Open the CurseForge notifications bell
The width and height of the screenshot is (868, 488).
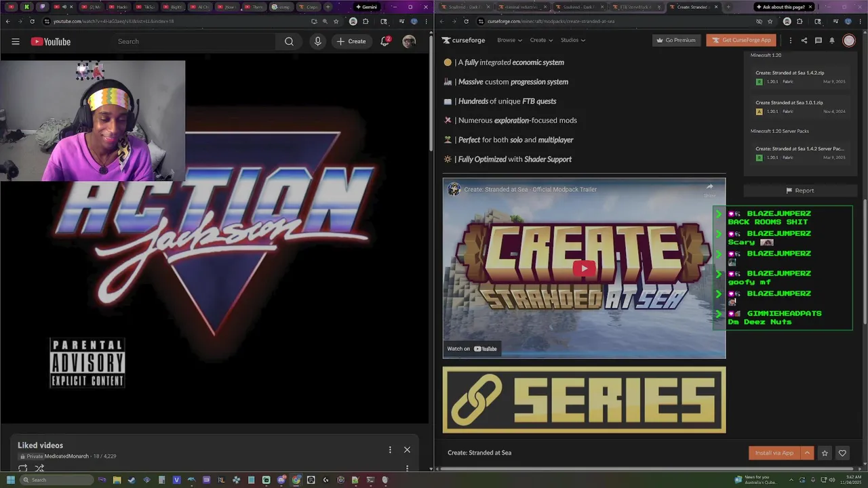coord(832,41)
